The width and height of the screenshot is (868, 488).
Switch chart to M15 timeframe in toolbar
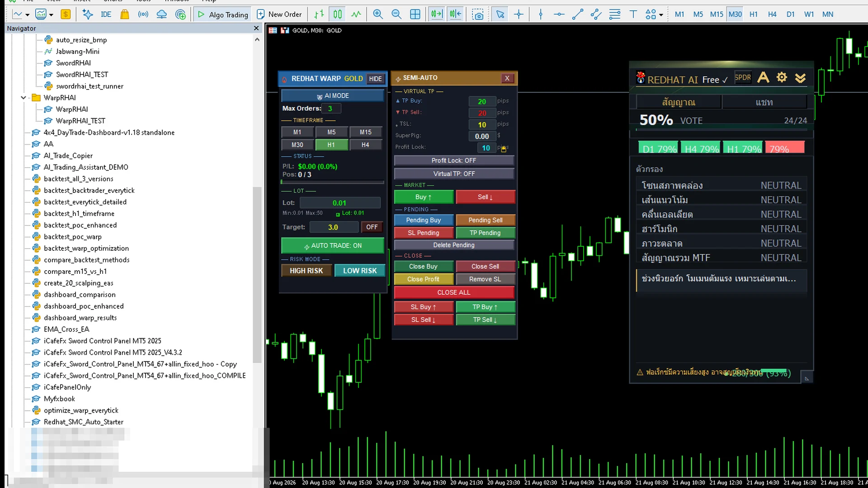tap(717, 14)
